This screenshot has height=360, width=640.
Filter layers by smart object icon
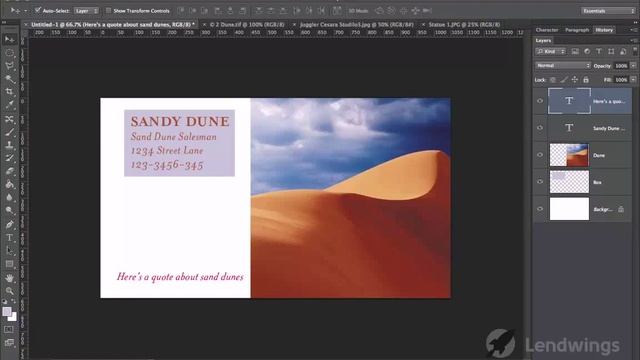[x=623, y=51]
